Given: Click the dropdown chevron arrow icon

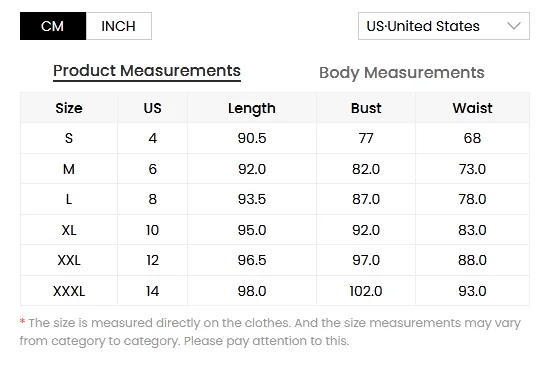Looking at the screenshot, I should point(514,26).
